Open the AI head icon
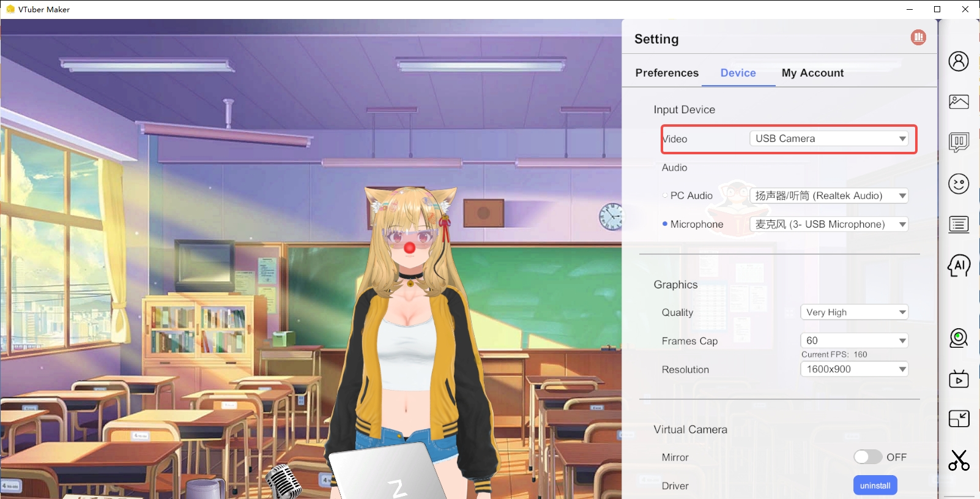The height and width of the screenshot is (499, 980). point(959,266)
